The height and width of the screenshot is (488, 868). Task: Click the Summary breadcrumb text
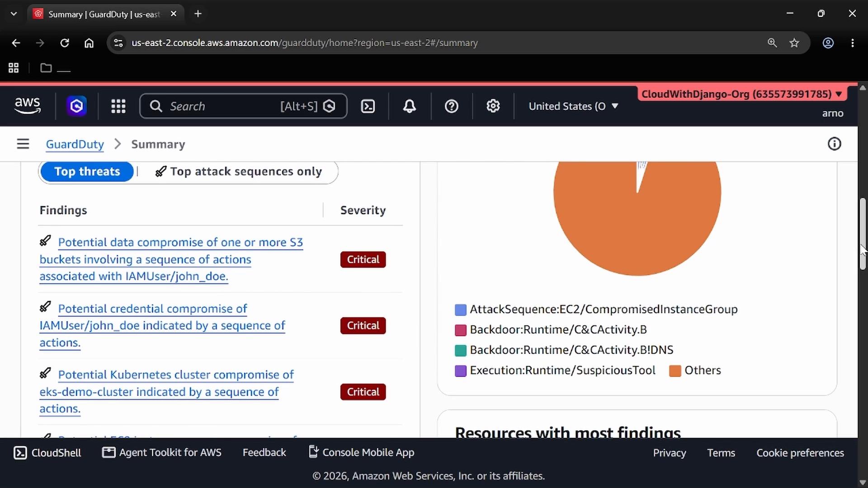coord(158,144)
